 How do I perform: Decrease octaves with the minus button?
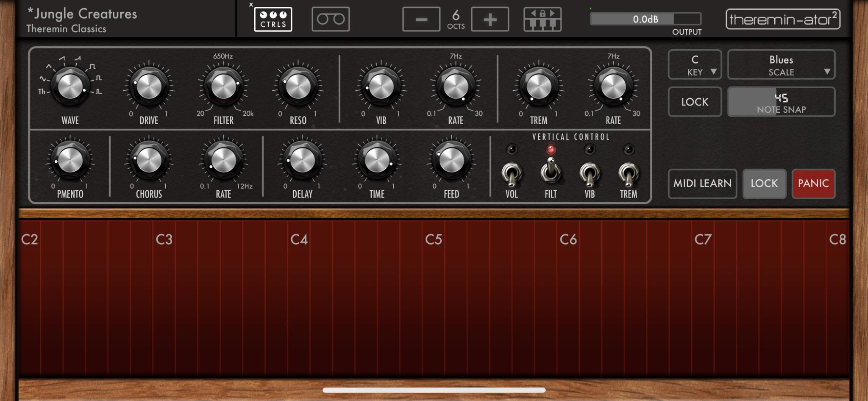(x=421, y=19)
